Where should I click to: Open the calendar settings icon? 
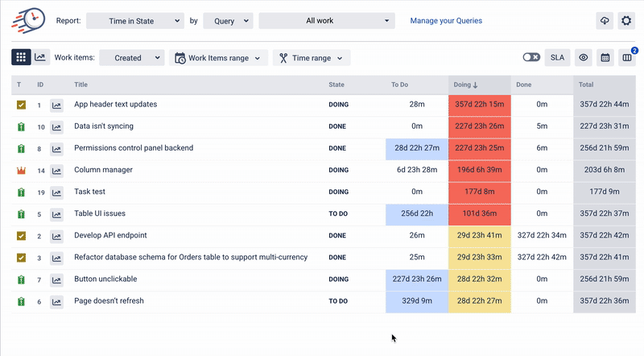(605, 57)
